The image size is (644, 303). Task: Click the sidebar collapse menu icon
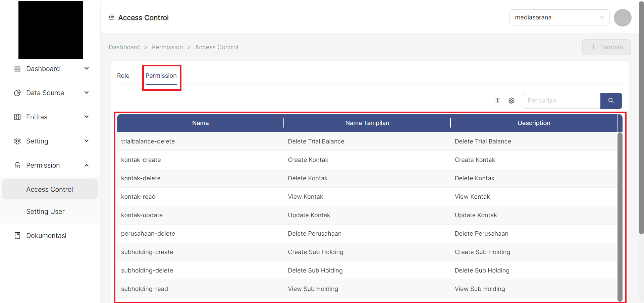[111, 17]
